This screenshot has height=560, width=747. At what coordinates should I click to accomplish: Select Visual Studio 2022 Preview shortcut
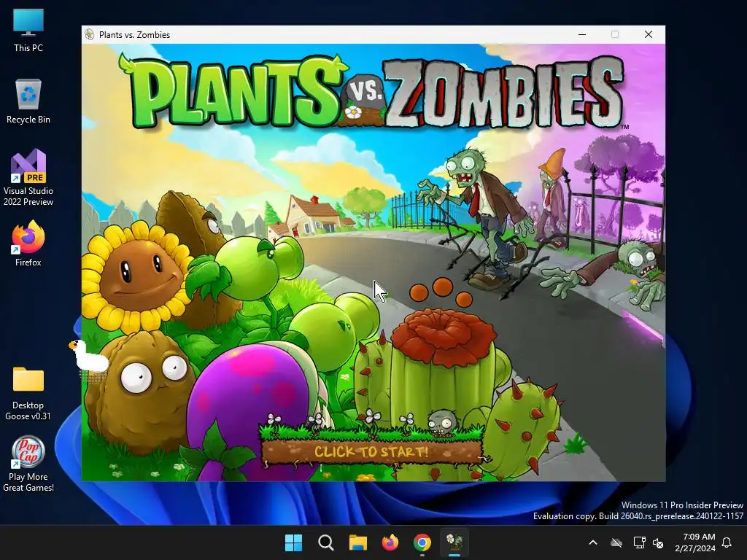coord(28,178)
